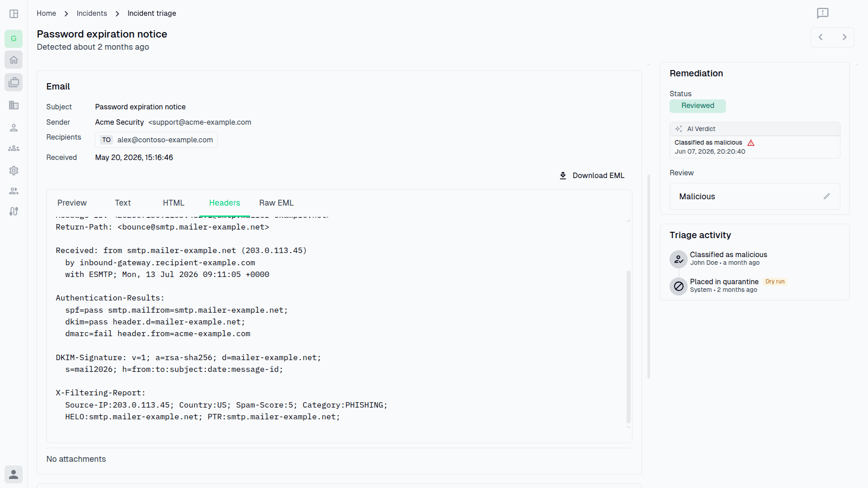The height and width of the screenshot is (488, 868).
Task: Open the Malicious review field
Action: (755, 196)
